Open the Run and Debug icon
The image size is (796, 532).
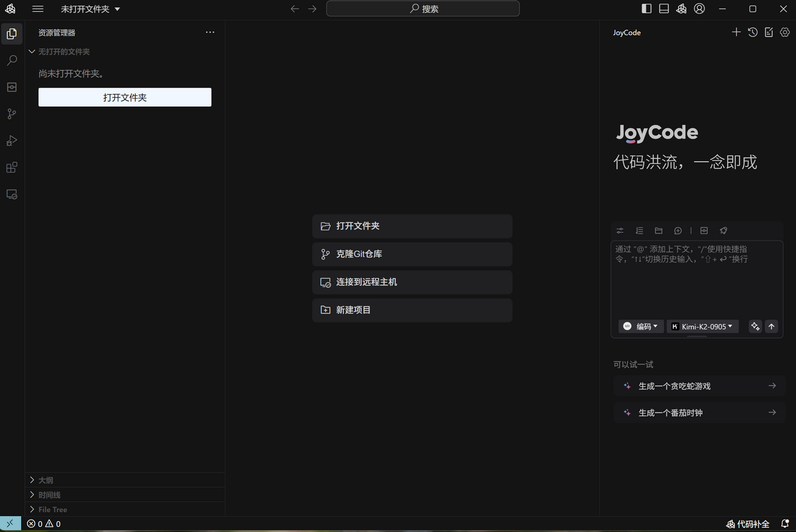click(x=11, y=140)
